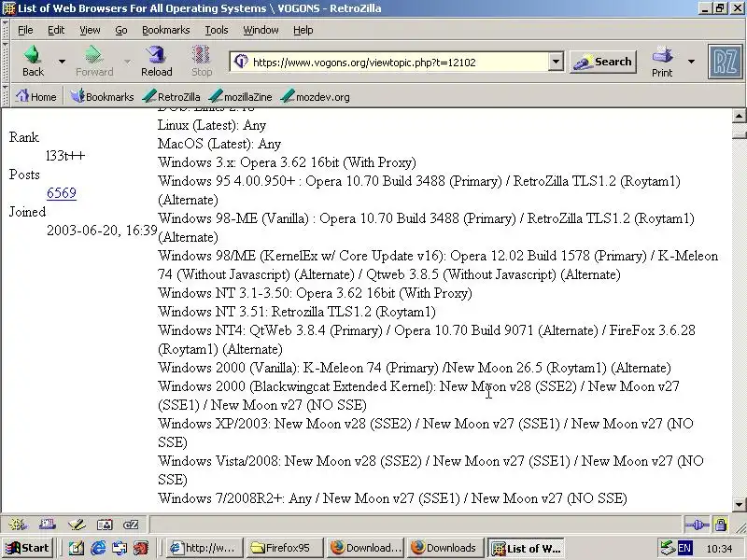Switch to the Download... Firefox taskbar button
The height and width of the screenshot is (560, 747).
366,548
